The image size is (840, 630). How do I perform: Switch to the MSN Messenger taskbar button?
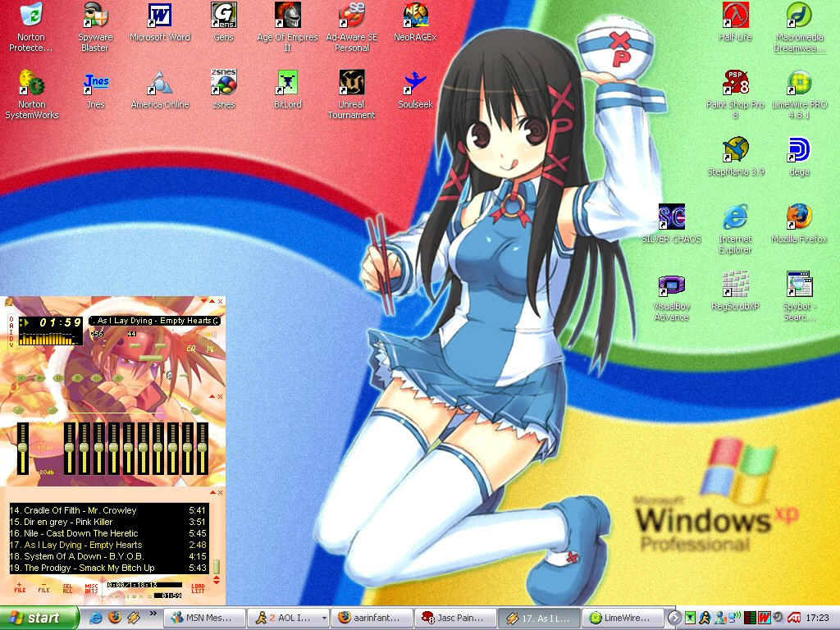(204, 619)
